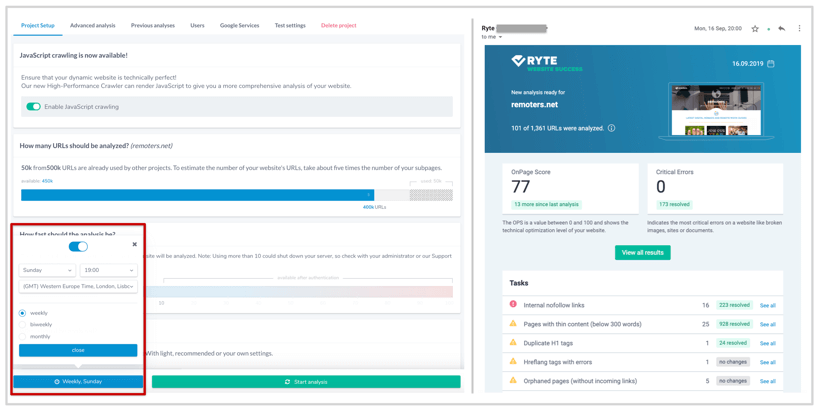The height and width of the screenshot is (413, 820).
Task: Open the Users tab
Action: 197,25
